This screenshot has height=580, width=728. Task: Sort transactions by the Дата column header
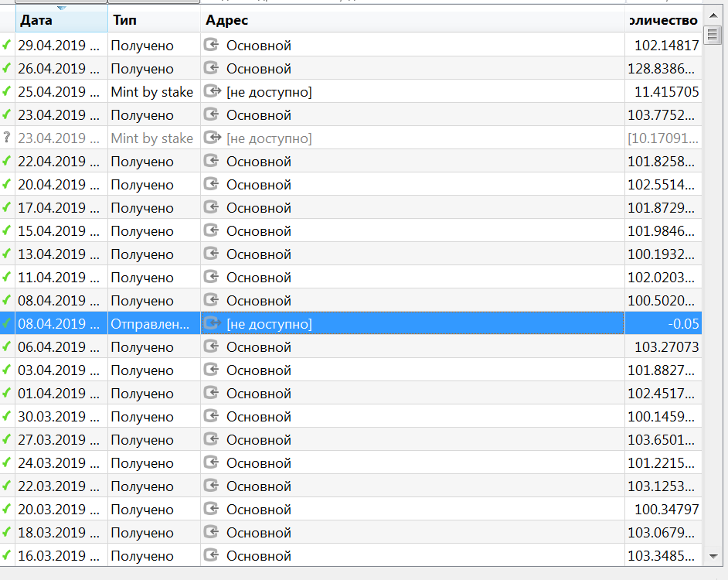61,20
